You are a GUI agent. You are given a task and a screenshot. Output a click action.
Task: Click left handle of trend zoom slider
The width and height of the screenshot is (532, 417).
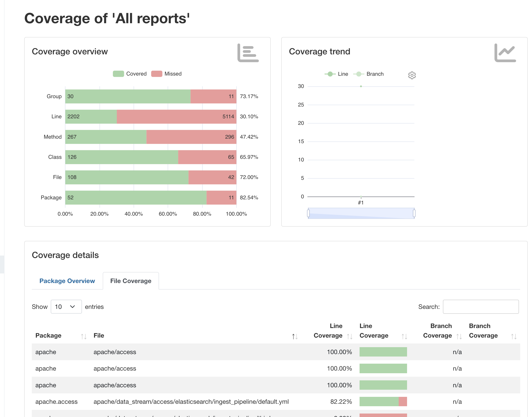point(308,213)
